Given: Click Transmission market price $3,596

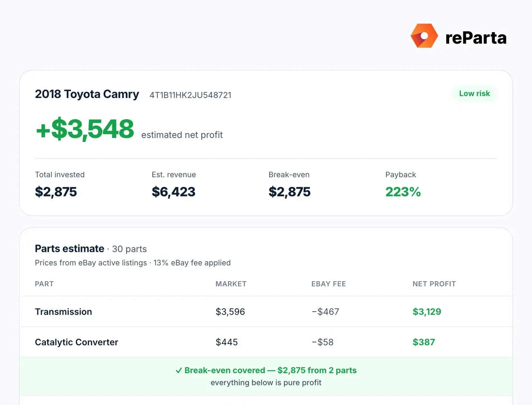Looking at the screenshot, I should pos(230,312).
